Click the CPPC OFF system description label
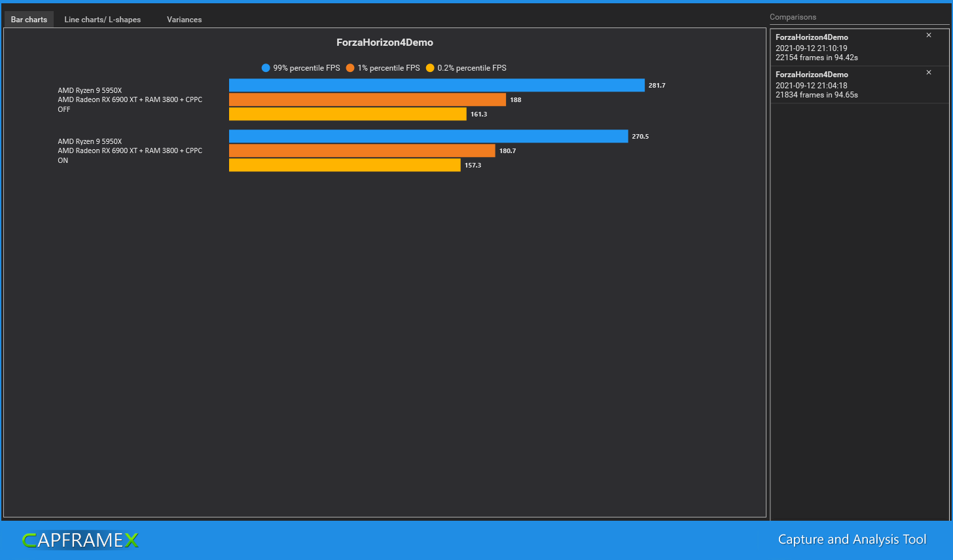The image size is (953, 560). pyautogui.click(x=130, y=99)
